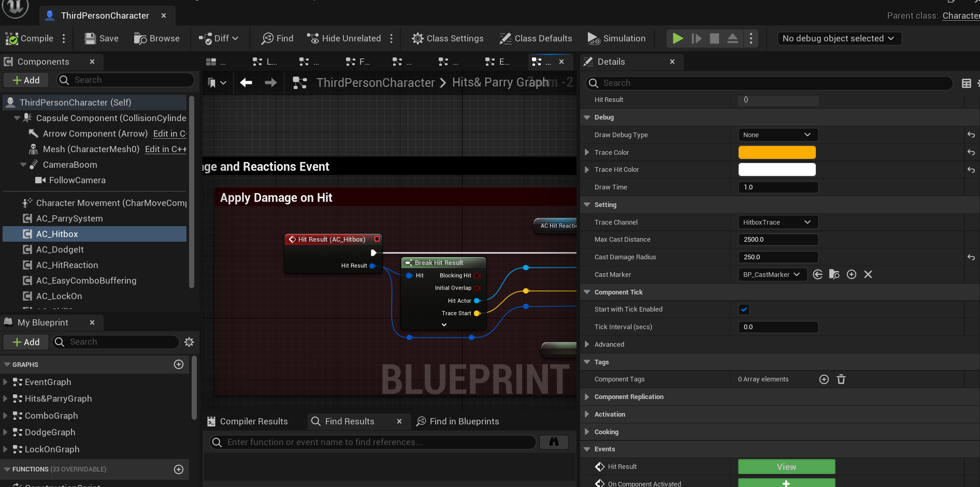Click the Details panel search field
Screen dimensions: 980x487
click(767, 83)
